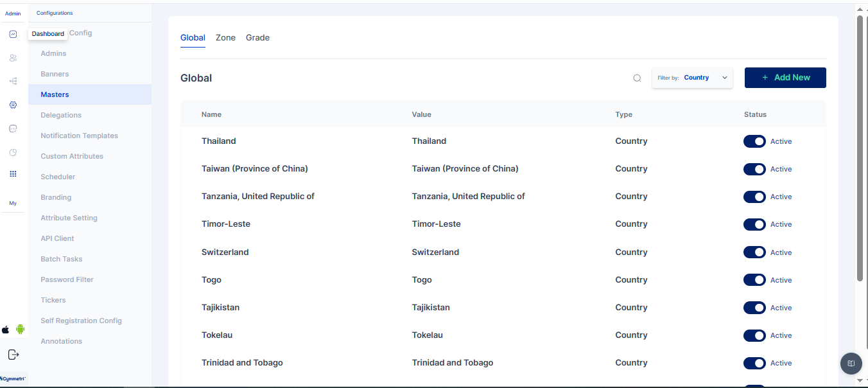Switch off Switzerland status toggle

click(x=754, y=252)
